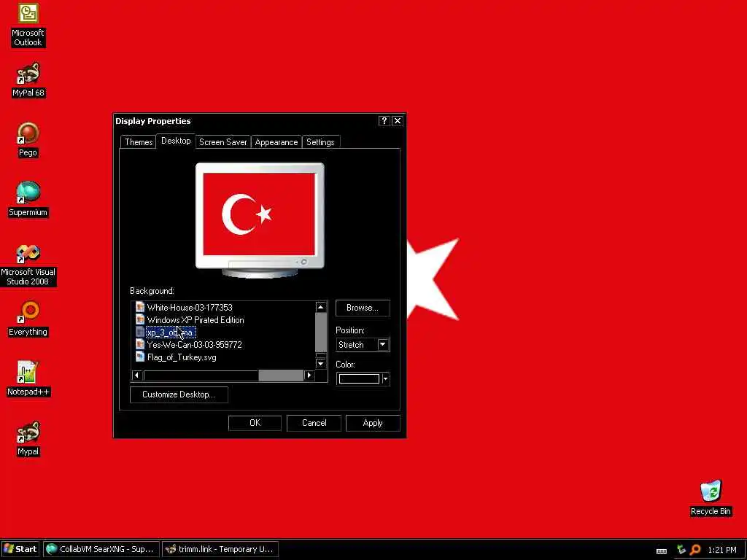The height and width of the screenshot is (560, 747).
Task: Click the vertical scrollbar thumb in background list
Action: 321,332
